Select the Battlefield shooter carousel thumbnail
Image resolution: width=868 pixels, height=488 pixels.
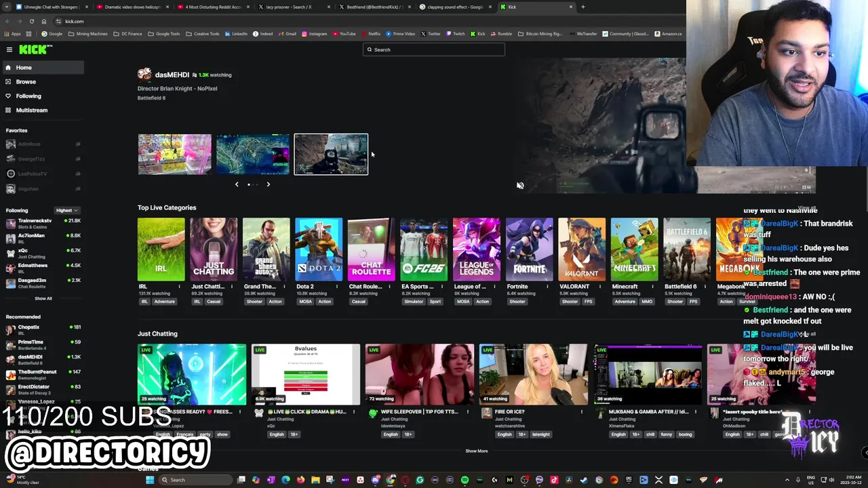pos(331,154)
